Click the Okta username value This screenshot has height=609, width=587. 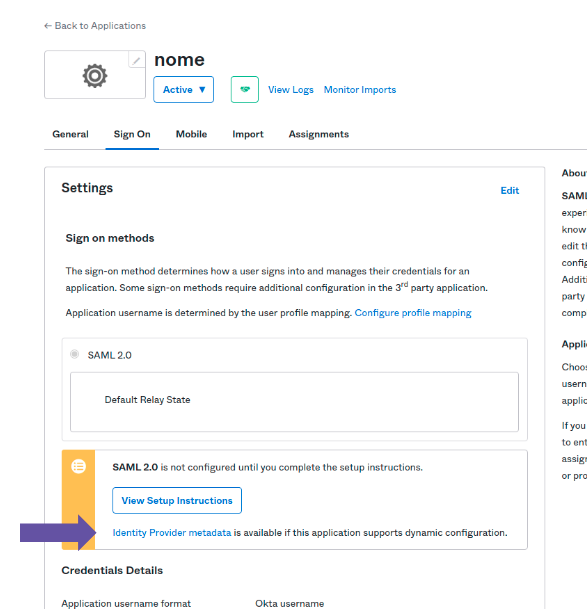coord(289,603)
